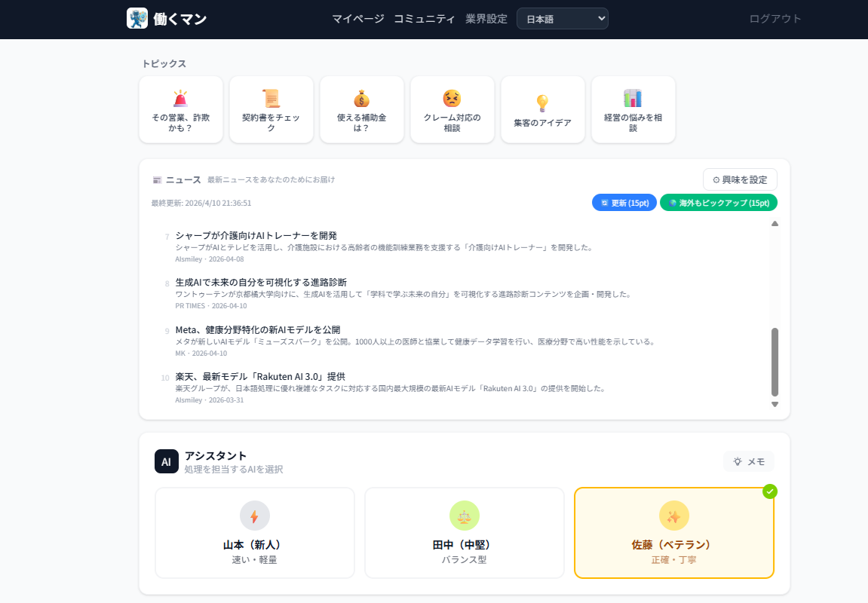
Task: Click the 更新 (15pt) button
Action: point(624,203)
